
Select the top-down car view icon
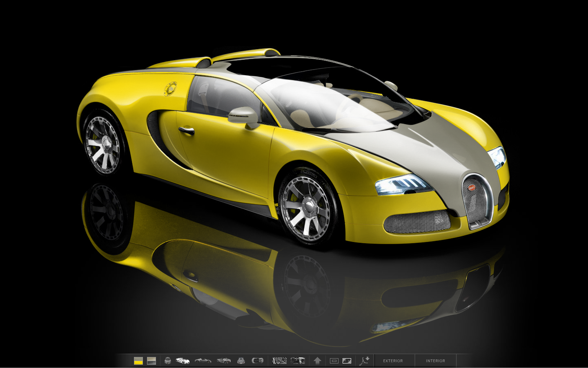pyautogui.click(x=258, y=361)
